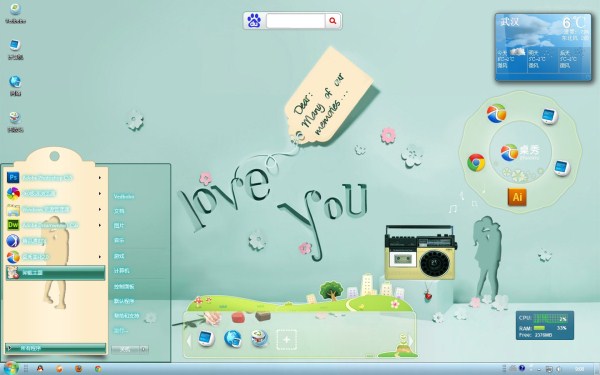Open the 武汉 weather widget

pyautogui.click(x=543, y=47)
